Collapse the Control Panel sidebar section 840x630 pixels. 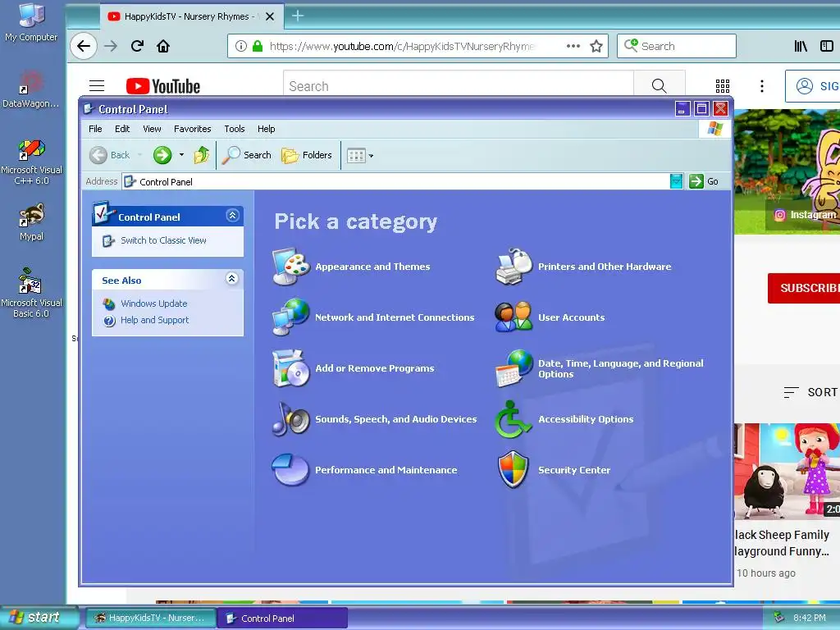pyautogui.click(x=232, y=216)
